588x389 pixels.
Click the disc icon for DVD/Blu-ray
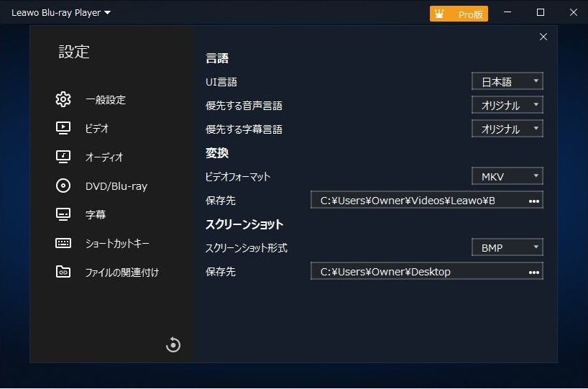(63, 186)
